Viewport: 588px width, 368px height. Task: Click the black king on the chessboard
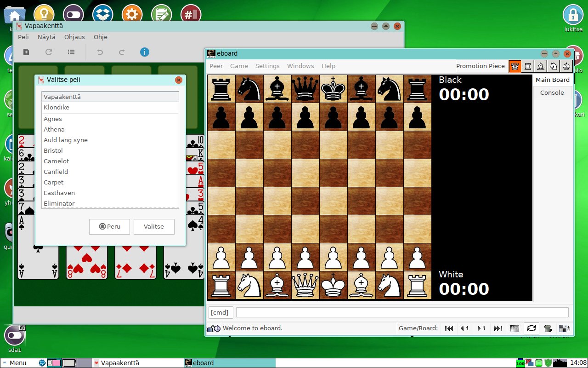pos(334,89)
